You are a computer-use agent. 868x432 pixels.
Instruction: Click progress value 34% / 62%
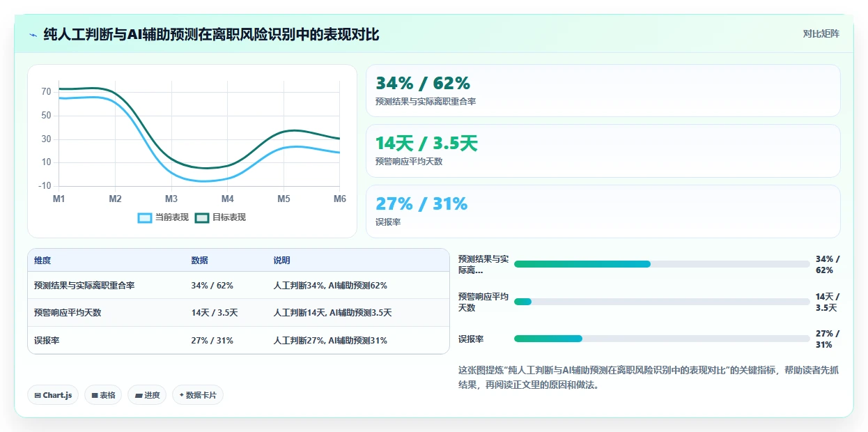(x=828, y=265)
